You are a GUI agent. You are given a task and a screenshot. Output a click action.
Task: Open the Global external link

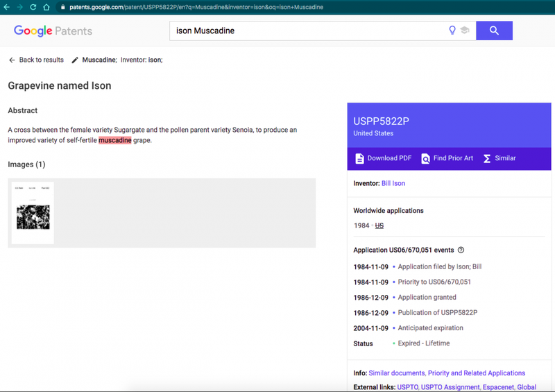click(x=527, y=387)
